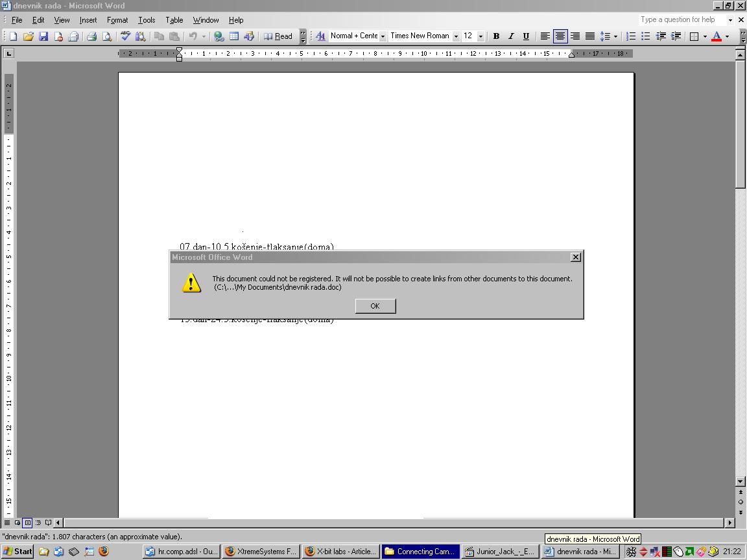Switch to Normal view button

6,523
